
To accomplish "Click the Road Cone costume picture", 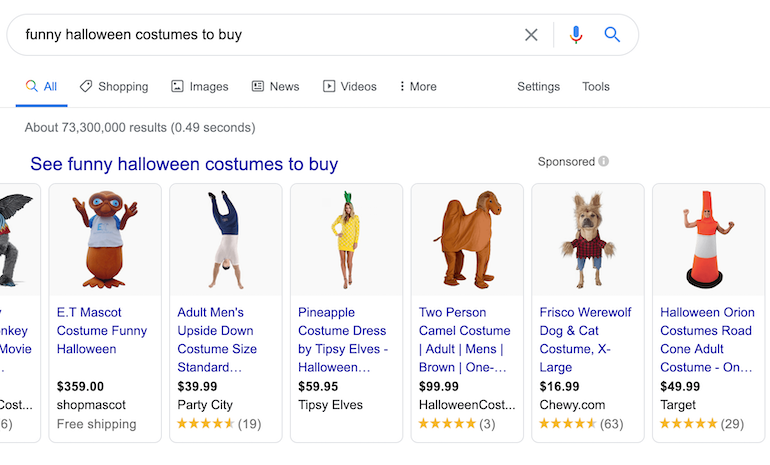I will 708,241.
